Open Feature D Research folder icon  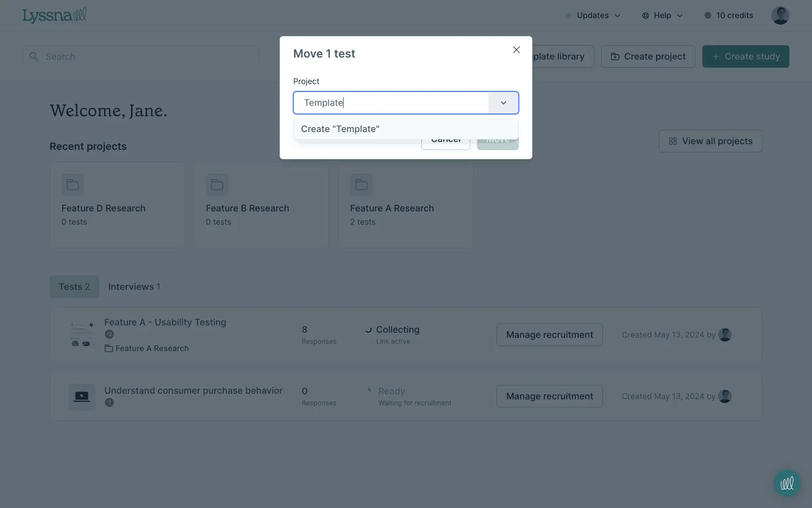click(73, 185)
